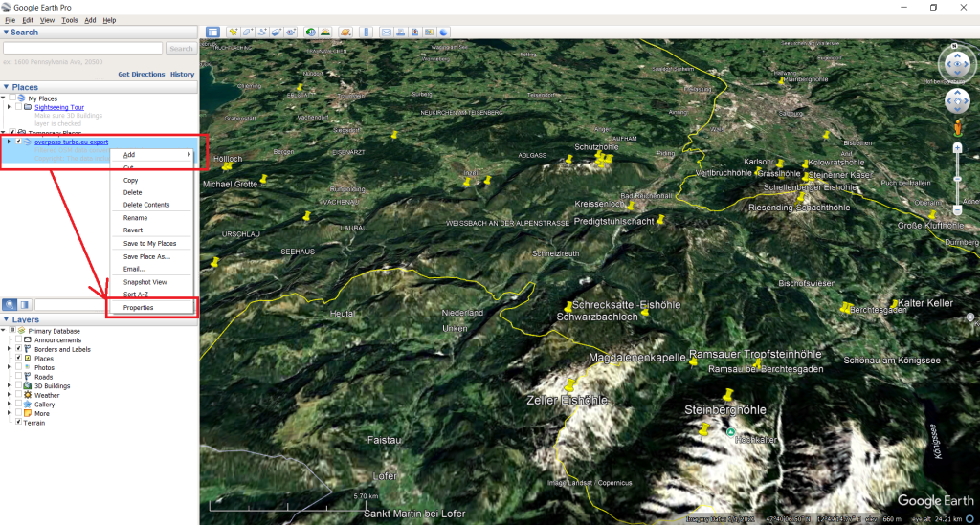Image resolution: width=980 pixels, height=525 pixels.
Task: Open the Tools menu
Action: (x=69, y=20)
